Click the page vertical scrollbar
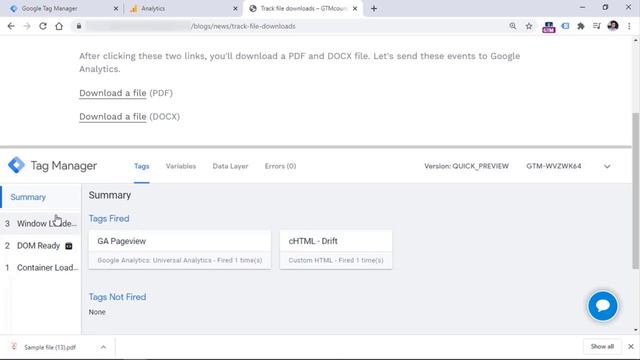 pos(636,191)
